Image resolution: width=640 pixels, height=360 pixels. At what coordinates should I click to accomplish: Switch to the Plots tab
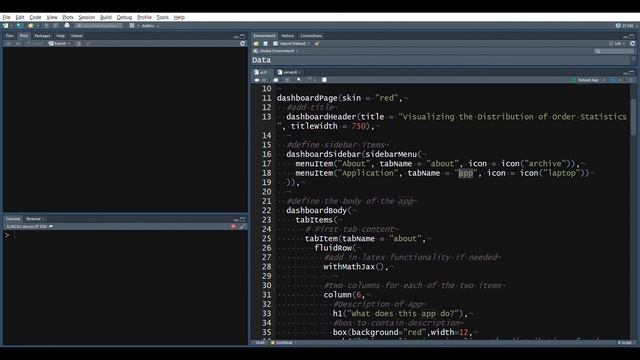coord(24,36)
